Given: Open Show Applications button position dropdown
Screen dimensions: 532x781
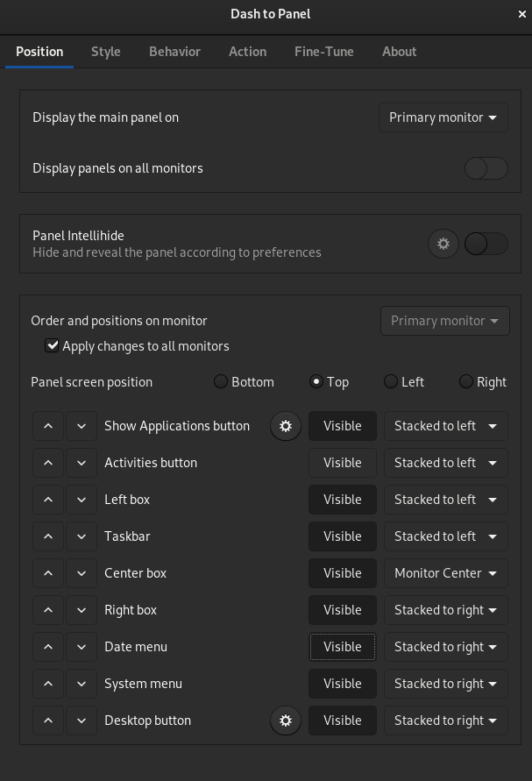Looking at the screenshot, I should pos(446,426).
